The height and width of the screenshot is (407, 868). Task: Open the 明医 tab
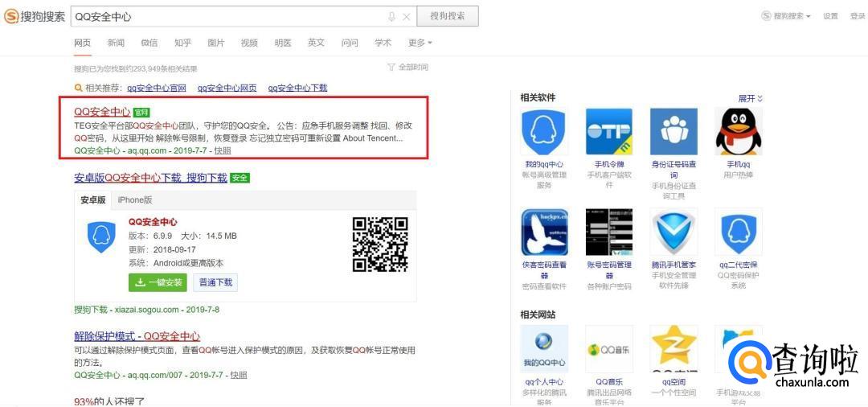(x=283, y=43)
